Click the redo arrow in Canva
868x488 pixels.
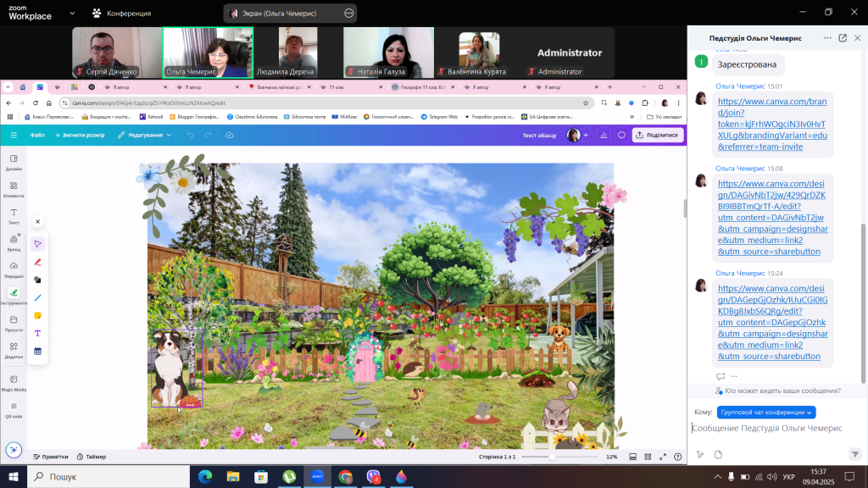pos(208,135)
